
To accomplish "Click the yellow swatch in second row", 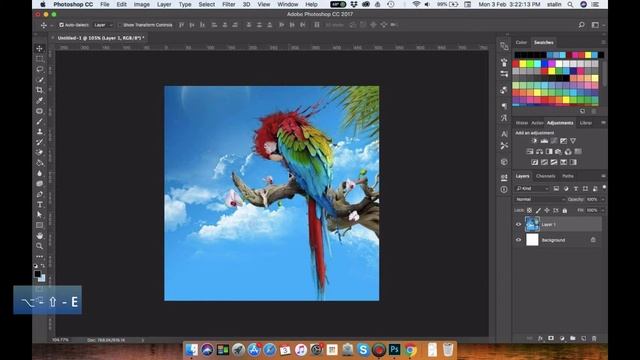I will 523,64.
